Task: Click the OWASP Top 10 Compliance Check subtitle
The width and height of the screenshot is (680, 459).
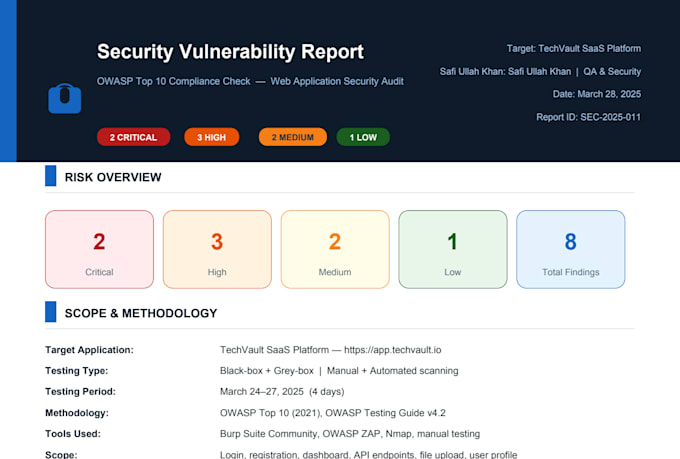Action: point(173,82)
